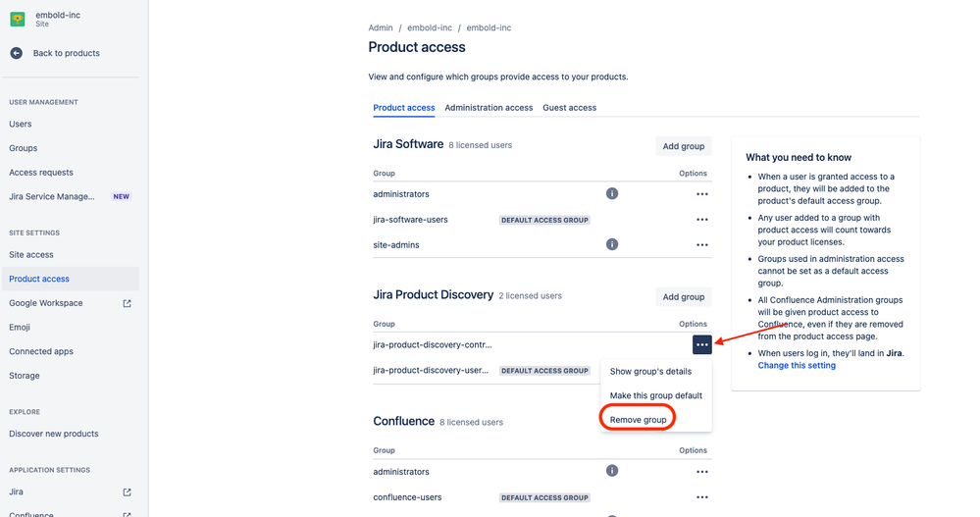Click Google Workspace external link icon
This screenshot has height=517, width=980.
pos(127,303)
